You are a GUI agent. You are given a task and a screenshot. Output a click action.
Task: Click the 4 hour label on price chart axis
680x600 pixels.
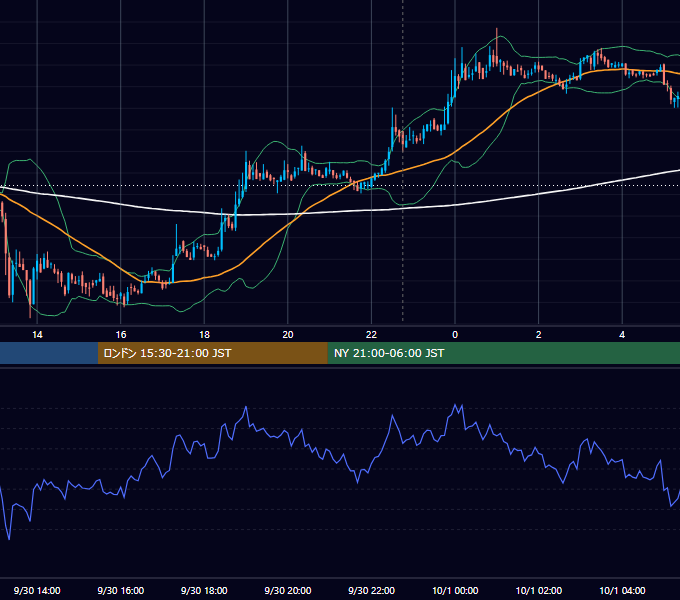[x=622, y=335]
